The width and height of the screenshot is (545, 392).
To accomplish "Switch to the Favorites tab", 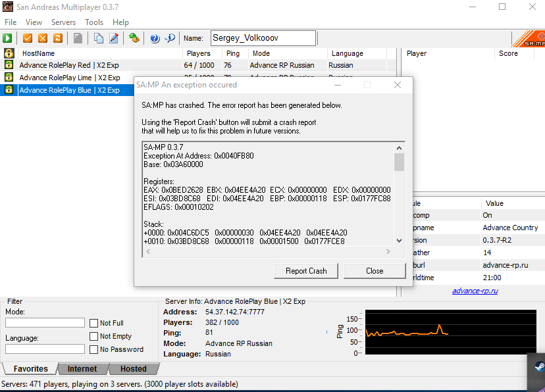I will [x=30, y=369].
